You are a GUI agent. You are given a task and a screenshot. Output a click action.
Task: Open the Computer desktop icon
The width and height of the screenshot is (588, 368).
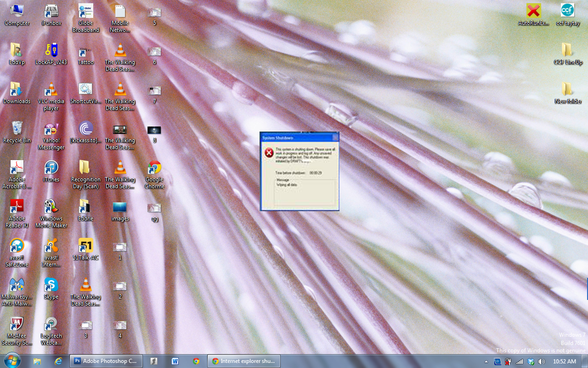coord(17,15)
